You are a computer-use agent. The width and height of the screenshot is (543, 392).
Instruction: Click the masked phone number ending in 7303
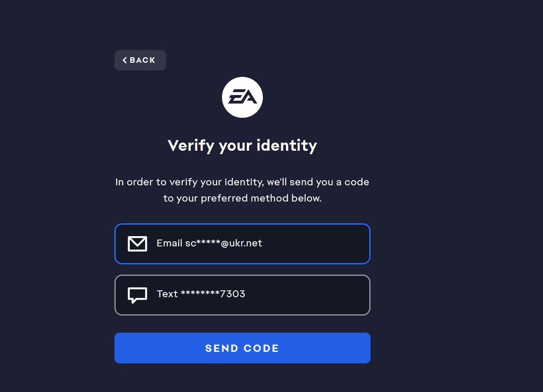click(x=213, y=294)
